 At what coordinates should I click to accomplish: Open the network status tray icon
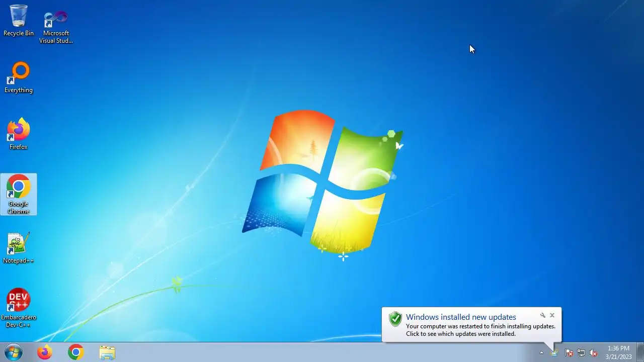pyautogui.click(x=581, y=353)
